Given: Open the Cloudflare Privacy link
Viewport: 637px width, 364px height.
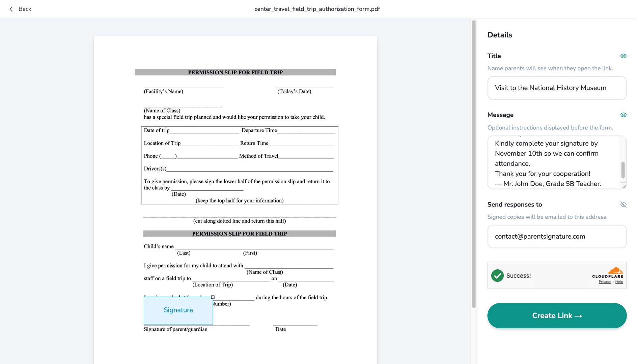Looking at the screenshot, I should [x=605, y=282].
